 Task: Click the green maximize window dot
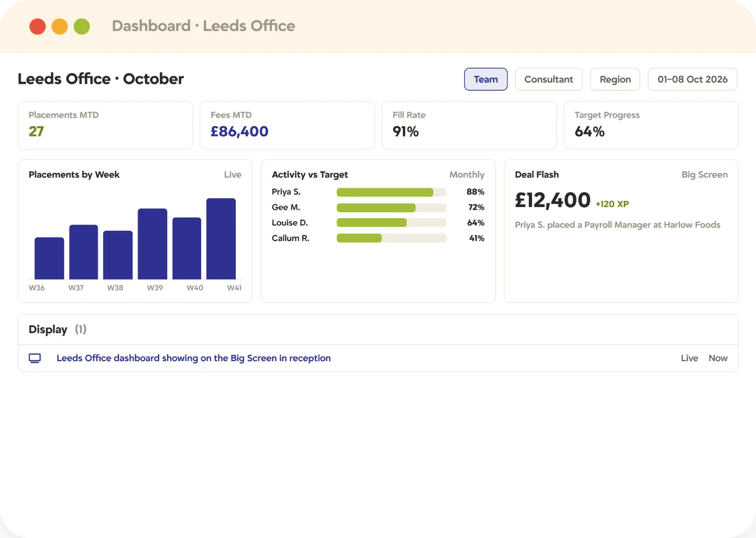[x=82, y=26]
